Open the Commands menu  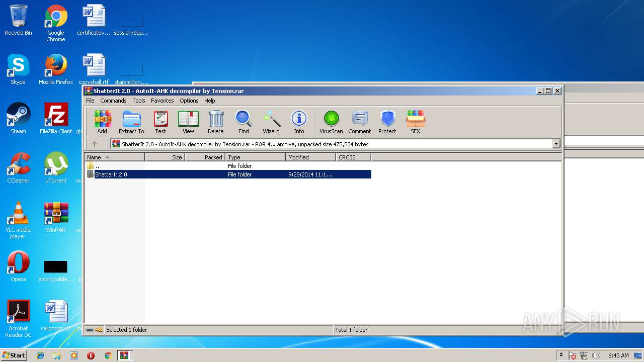[113, 101]
